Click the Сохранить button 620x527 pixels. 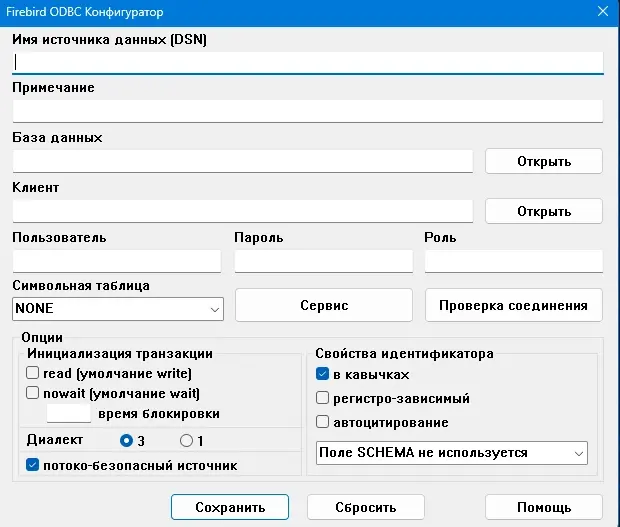click(230, 507)
